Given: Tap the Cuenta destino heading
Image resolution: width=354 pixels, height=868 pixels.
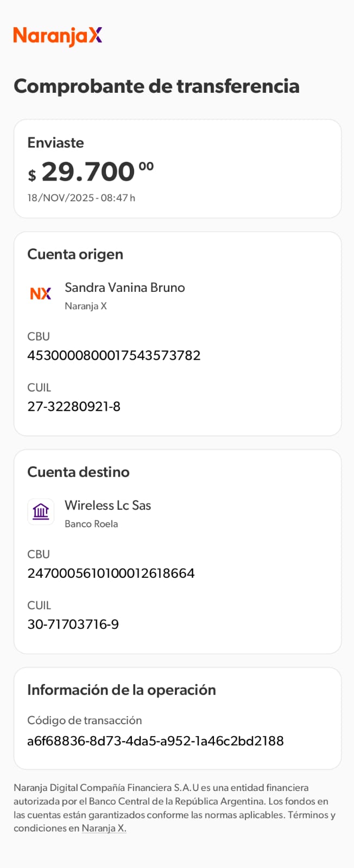Looking at the screenshot, I should pos(78,472).
